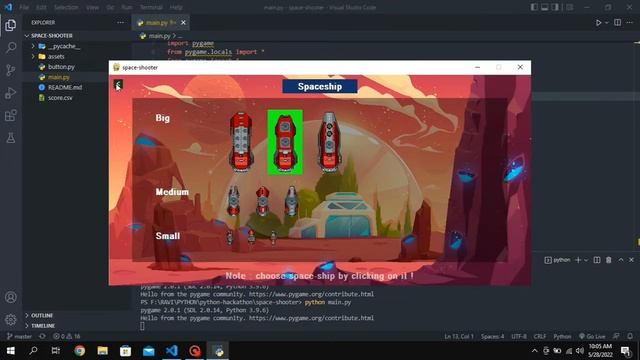Open Source Control view in activity bar
The height and width of the screenshot is (360, 640).
tap(11, 70)
